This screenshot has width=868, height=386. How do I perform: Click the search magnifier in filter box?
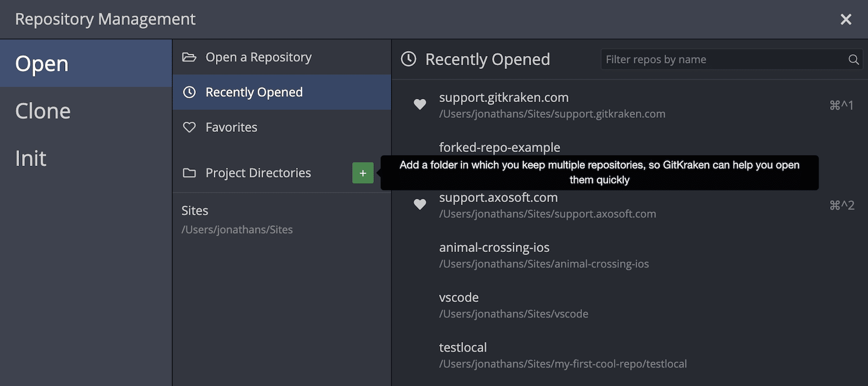click(x=853, y=60)
